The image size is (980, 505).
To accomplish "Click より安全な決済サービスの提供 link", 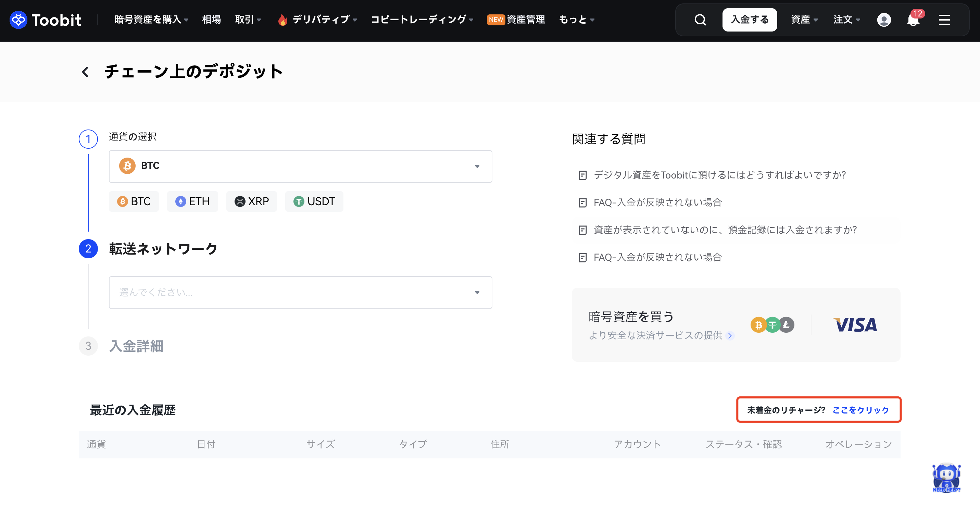I will [x=655, y=335].
